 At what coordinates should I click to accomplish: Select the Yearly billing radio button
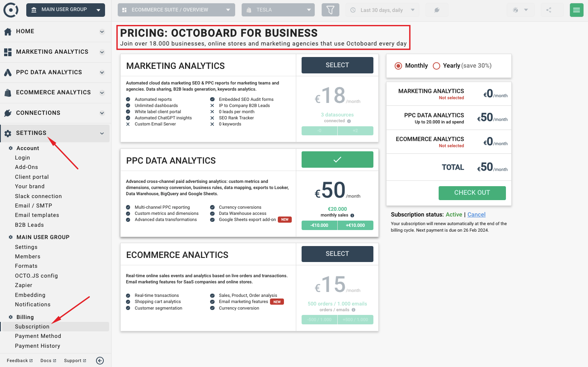(x=437, y=66)
